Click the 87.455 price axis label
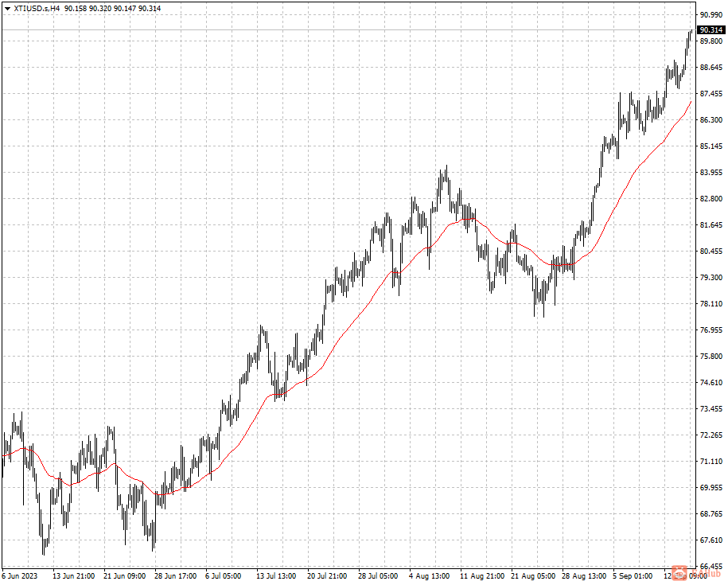 click(x=710, y=93)
